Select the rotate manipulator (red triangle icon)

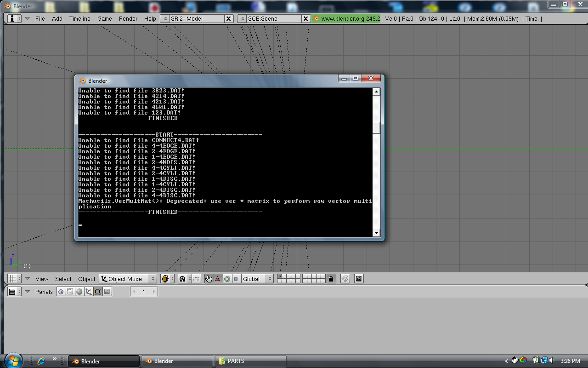[217, 278]
